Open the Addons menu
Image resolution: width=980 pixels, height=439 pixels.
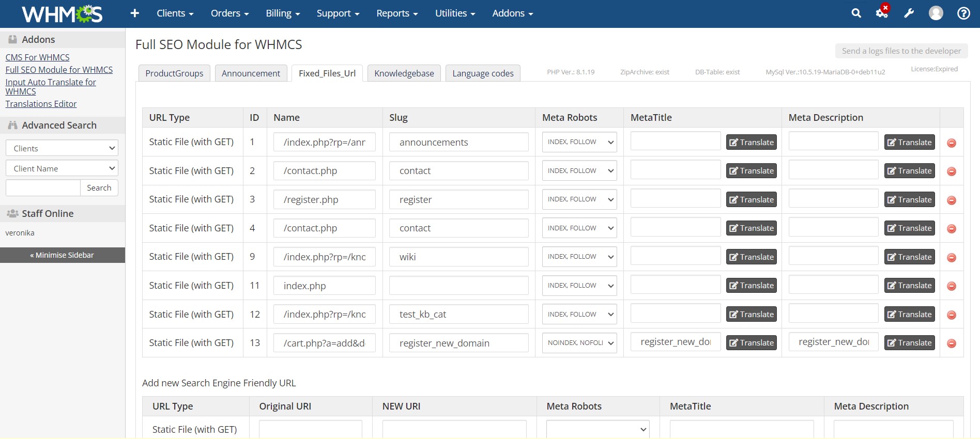tap(512, 13)
